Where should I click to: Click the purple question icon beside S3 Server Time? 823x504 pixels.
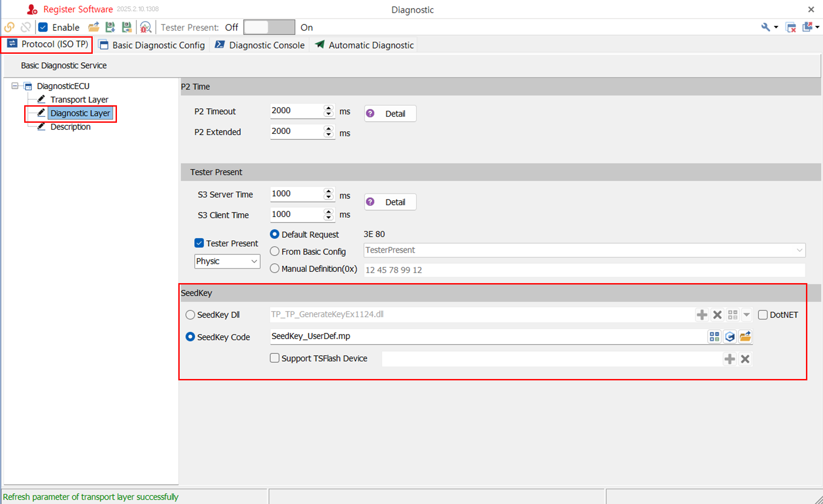click(x=370, y=202)
